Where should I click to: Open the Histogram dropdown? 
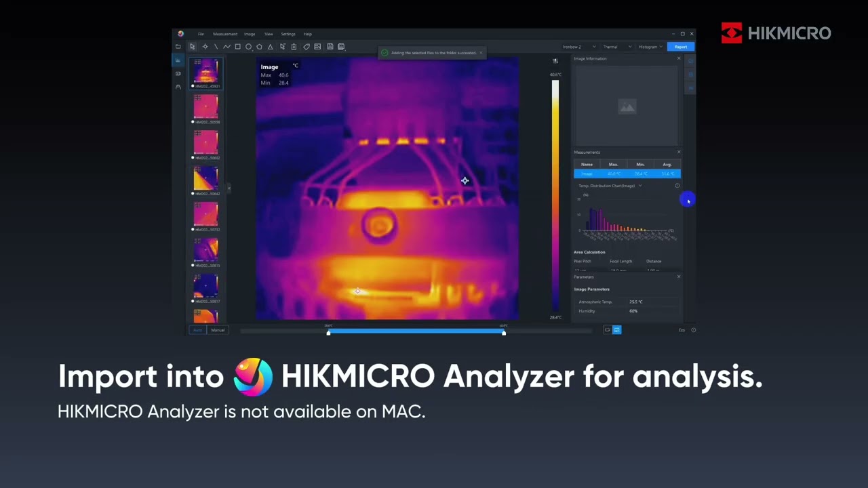click(x=650, y=47)
